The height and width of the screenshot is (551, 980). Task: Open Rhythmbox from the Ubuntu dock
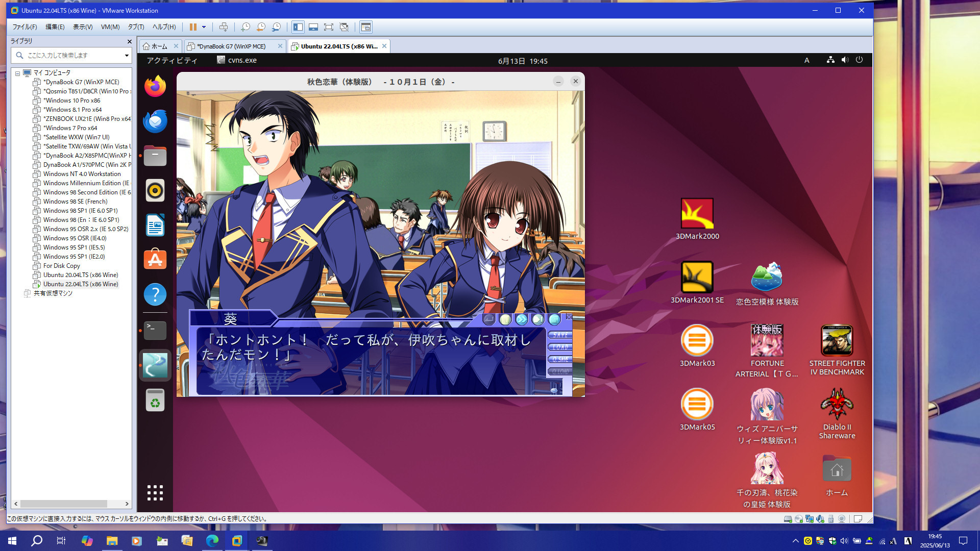click(x=155, y=190)
